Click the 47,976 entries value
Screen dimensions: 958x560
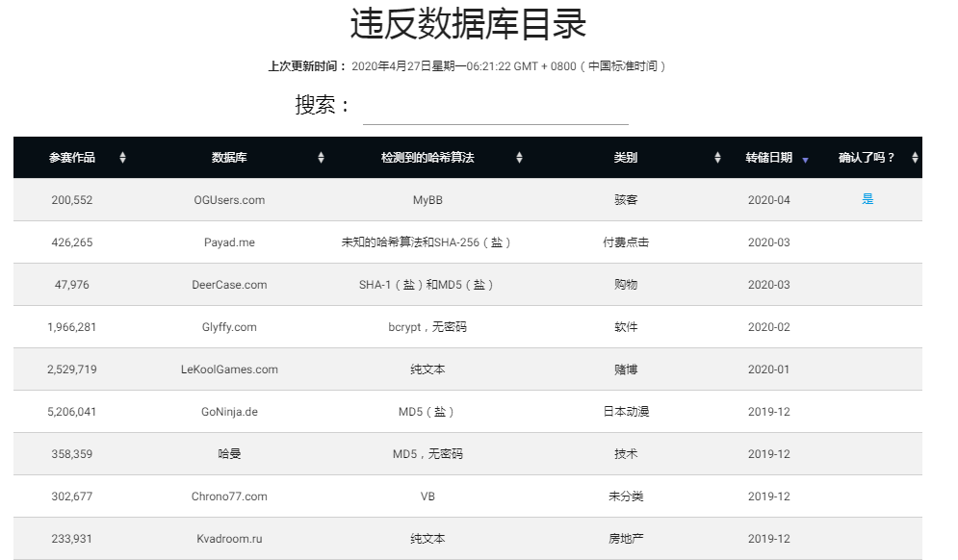tap(72, 285)
